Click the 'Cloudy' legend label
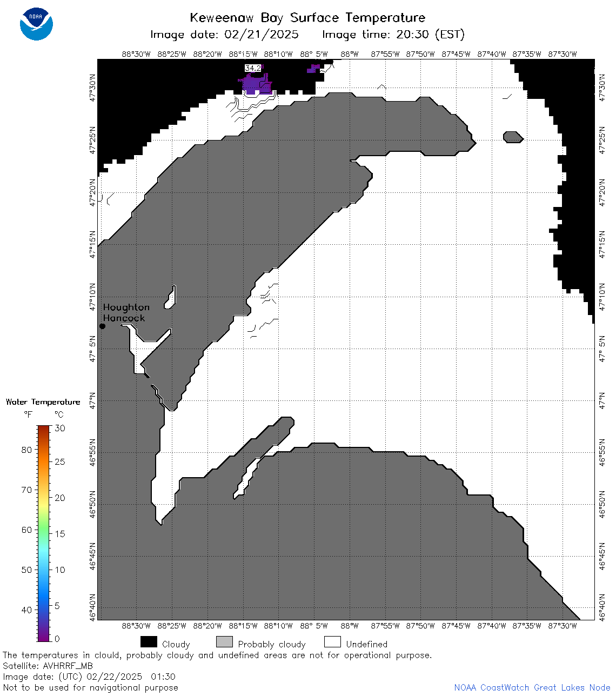Screen dimensions: 616x696 click(x=176, y=644)
